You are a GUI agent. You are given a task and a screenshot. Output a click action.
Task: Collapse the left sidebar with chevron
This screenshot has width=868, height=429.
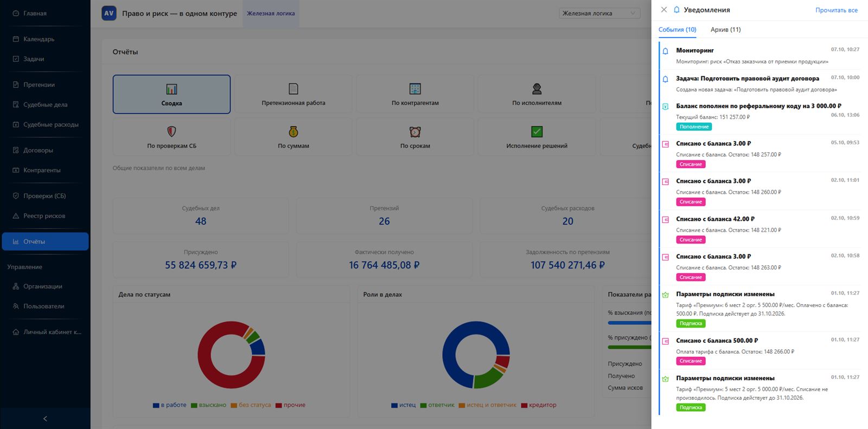(45, 419)
